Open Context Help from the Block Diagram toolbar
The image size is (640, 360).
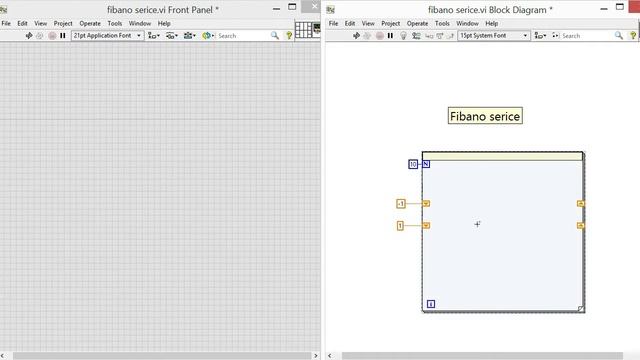(x=633, y=36)
